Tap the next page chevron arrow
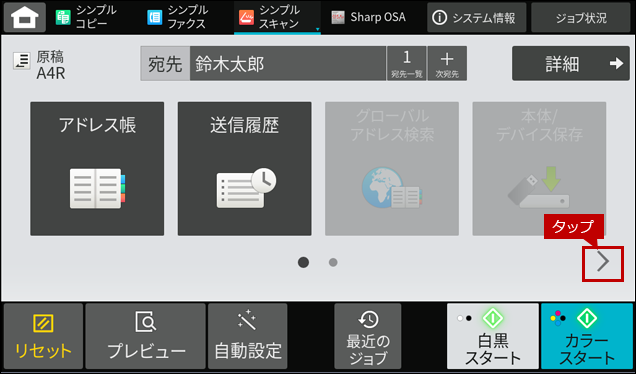This screenshot has height=374, width=636. pos(603,263)
